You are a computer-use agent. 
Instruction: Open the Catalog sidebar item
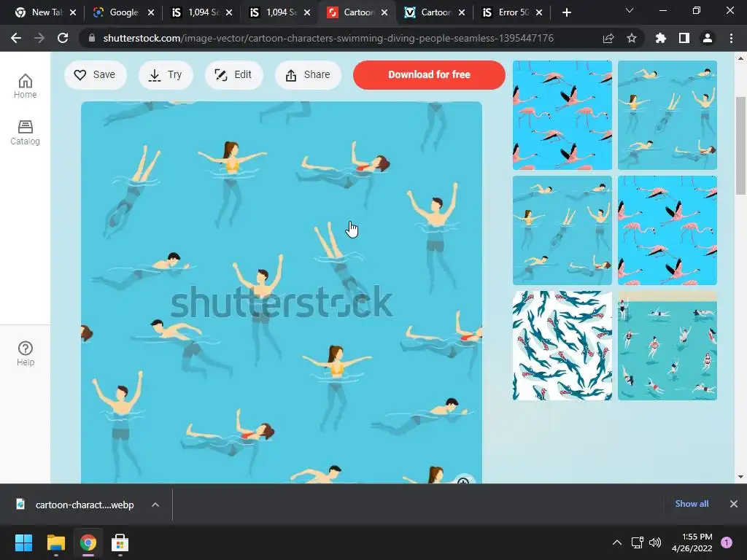[x=26, y=133]
